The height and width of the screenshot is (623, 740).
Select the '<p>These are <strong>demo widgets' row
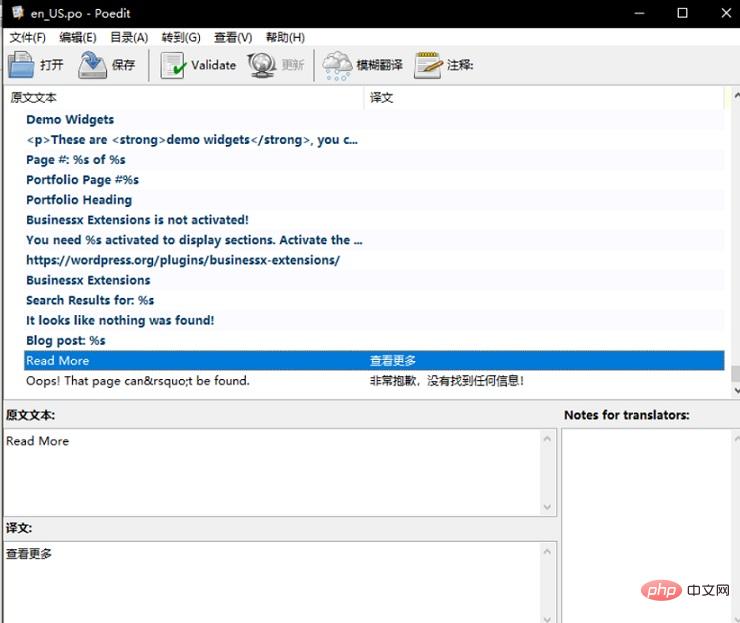click(374, 140)
